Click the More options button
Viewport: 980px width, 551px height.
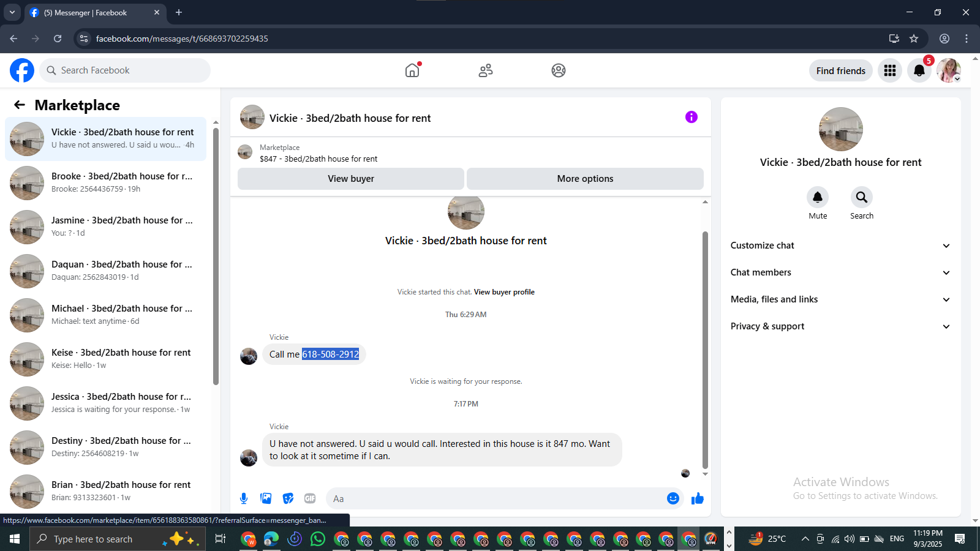[x=585, y=179]
